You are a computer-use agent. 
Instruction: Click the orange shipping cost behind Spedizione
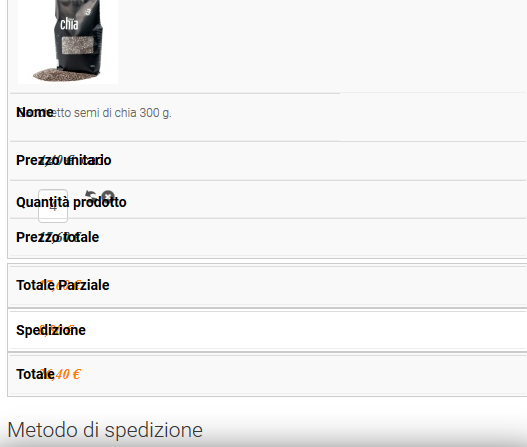point(56,331)
